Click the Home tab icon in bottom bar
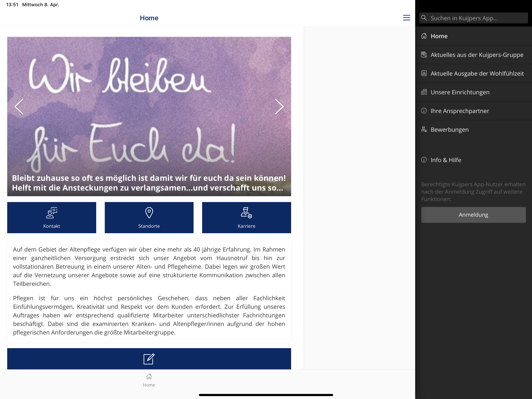Screen dimensions: 532x399 [149, 376]
